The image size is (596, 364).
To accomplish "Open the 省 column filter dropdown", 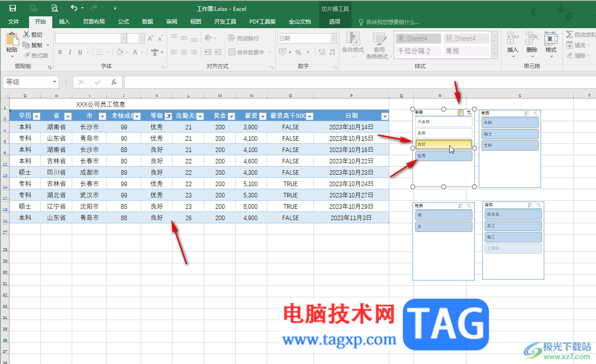I will (x=68, y=117).
